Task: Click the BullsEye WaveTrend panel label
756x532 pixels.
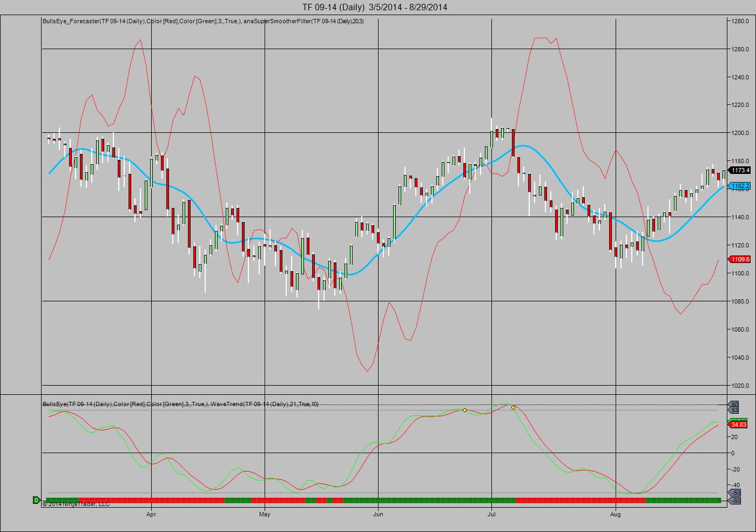Action: click(180, 404)
